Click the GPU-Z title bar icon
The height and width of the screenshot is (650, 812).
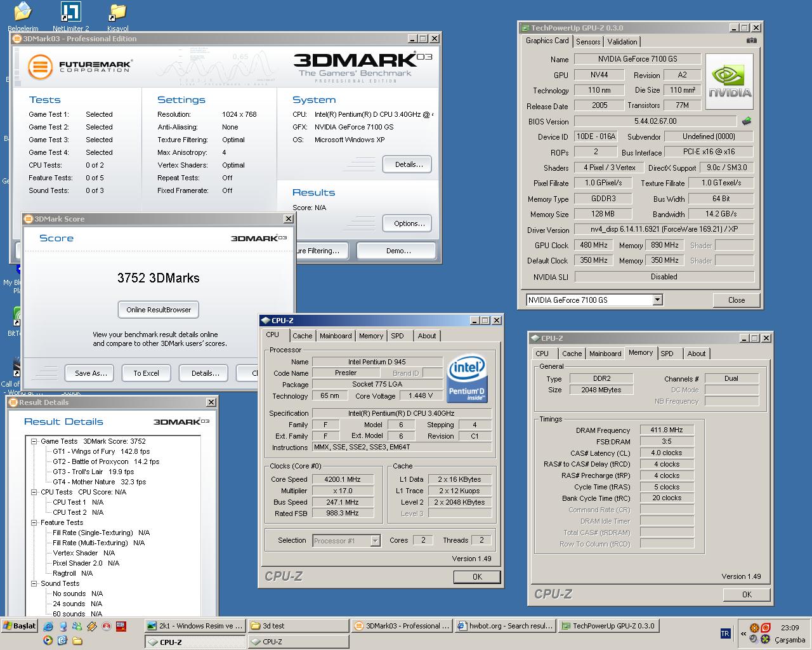pos(525,28)
